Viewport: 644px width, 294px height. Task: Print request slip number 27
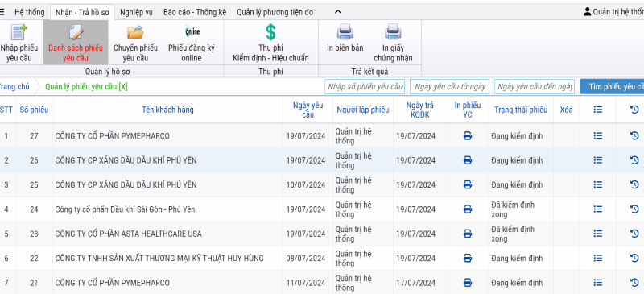[x=468, y=135]
